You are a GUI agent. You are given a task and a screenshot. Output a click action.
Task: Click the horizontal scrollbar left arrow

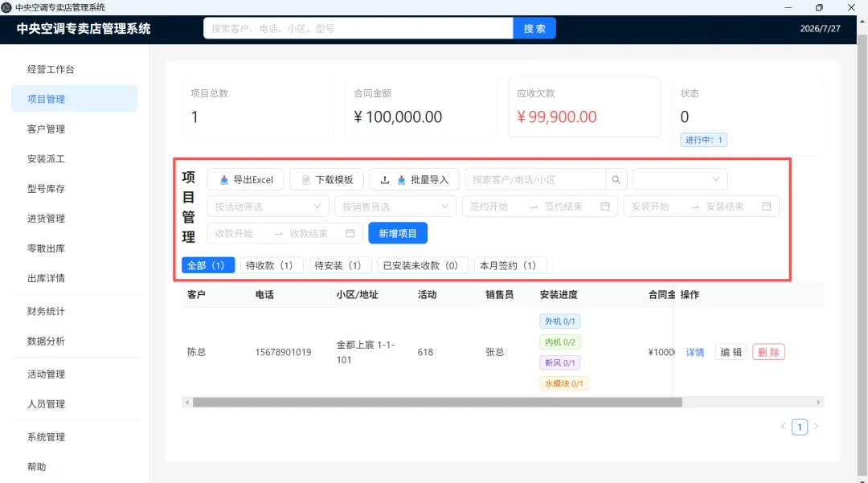point(187,402)
